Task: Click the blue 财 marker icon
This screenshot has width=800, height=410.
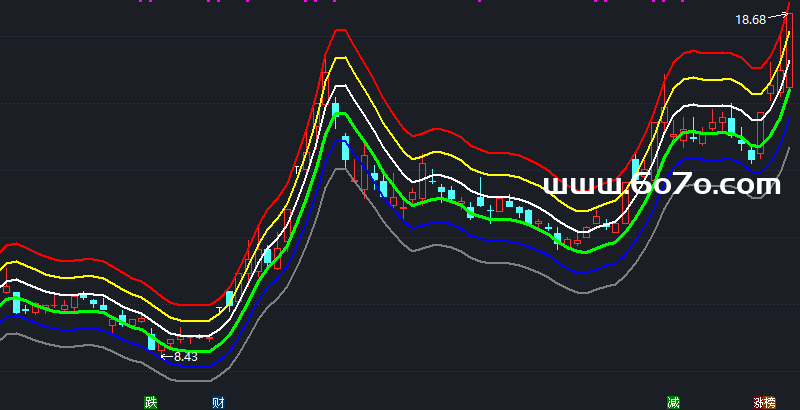Action: pyautogui.click(x=218, y=402)
